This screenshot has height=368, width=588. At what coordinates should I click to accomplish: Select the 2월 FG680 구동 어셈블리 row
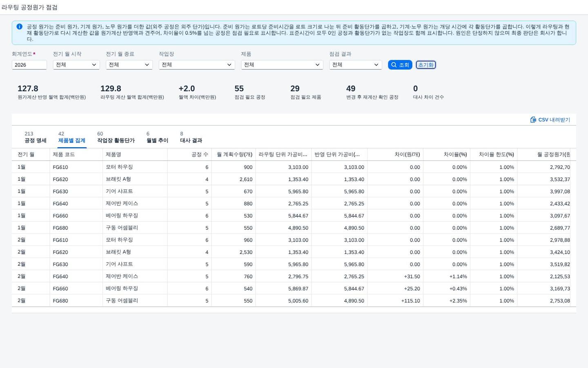point(294,301)
